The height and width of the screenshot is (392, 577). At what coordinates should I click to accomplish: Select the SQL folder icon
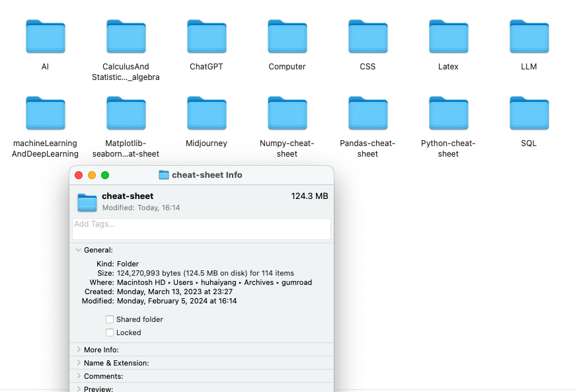pyautogui.click(x=529, y=113)
